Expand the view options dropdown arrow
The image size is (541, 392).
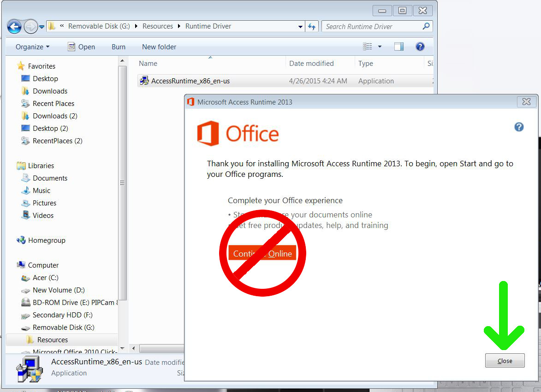point(380,47)
